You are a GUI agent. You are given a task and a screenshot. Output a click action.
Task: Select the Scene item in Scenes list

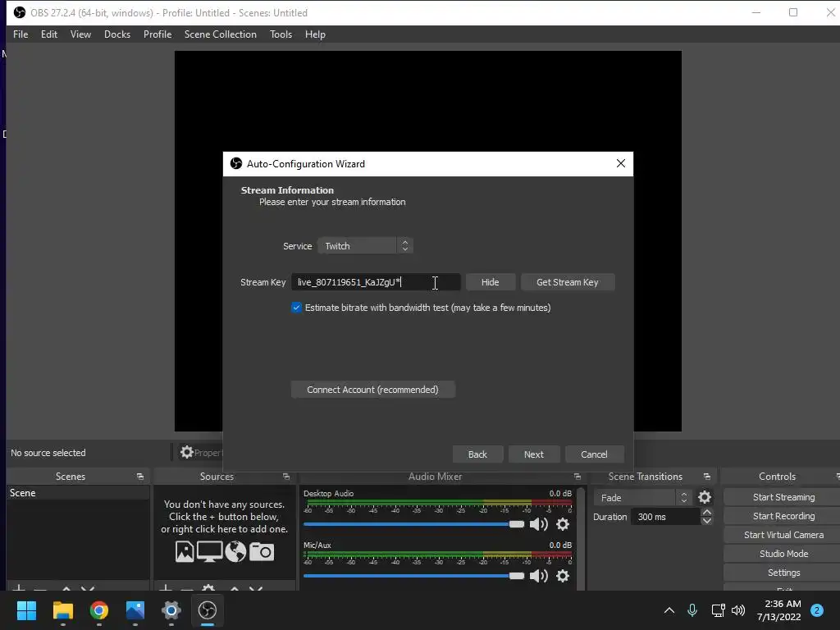[x=78, y=493]
